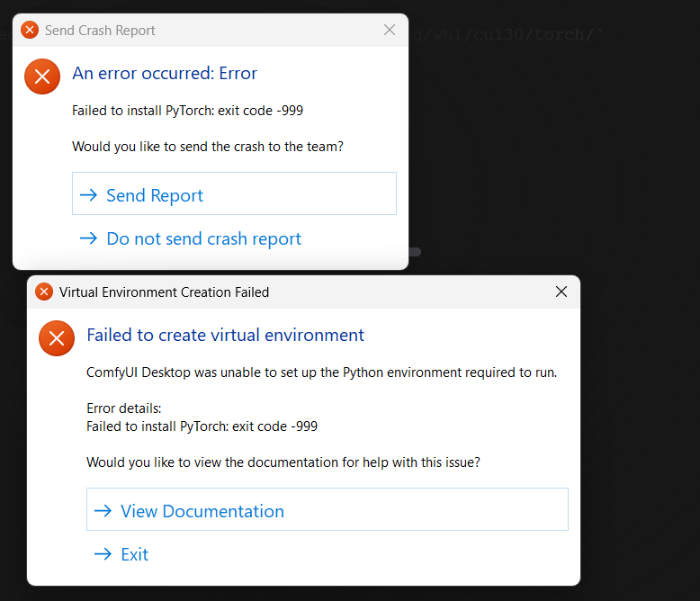
Task: Click arrow icon beside Exit
Action: pyautogui.click(x=103, y=554)
